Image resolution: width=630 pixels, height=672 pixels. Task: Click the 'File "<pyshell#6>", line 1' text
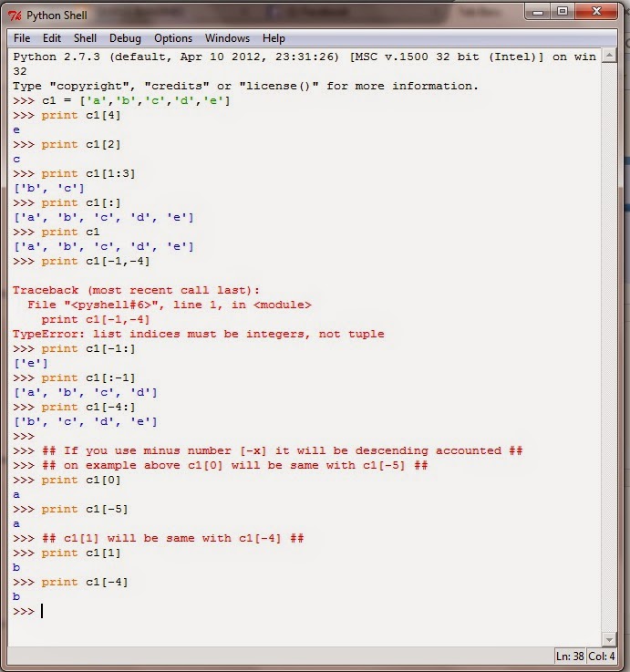click(125, 305)
